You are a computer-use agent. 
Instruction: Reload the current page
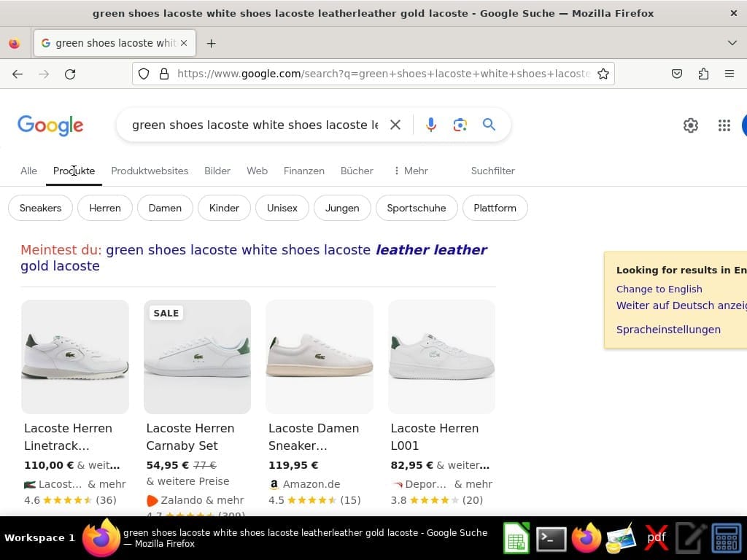tap(70, 74)
